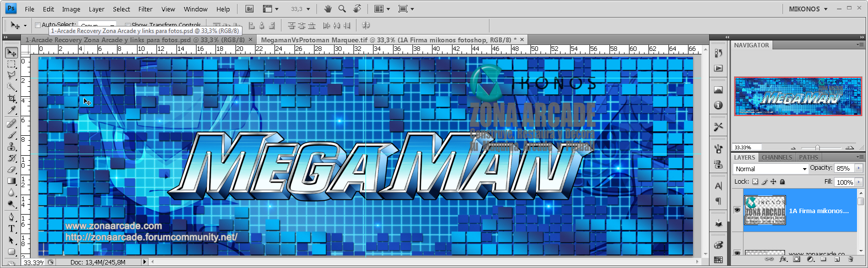This screenshot has height=268, width=868.
Task: Select the Rectangular Marquee tool
Action: [11, 64]
